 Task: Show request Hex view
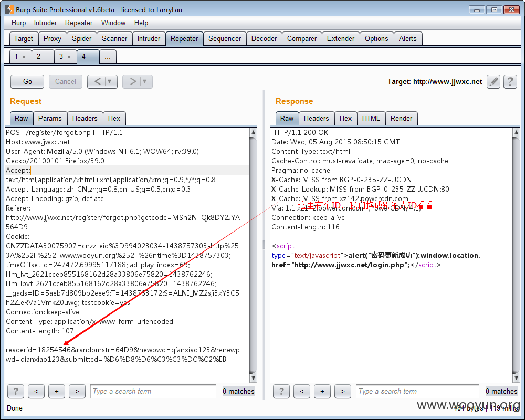pos(114,118)
